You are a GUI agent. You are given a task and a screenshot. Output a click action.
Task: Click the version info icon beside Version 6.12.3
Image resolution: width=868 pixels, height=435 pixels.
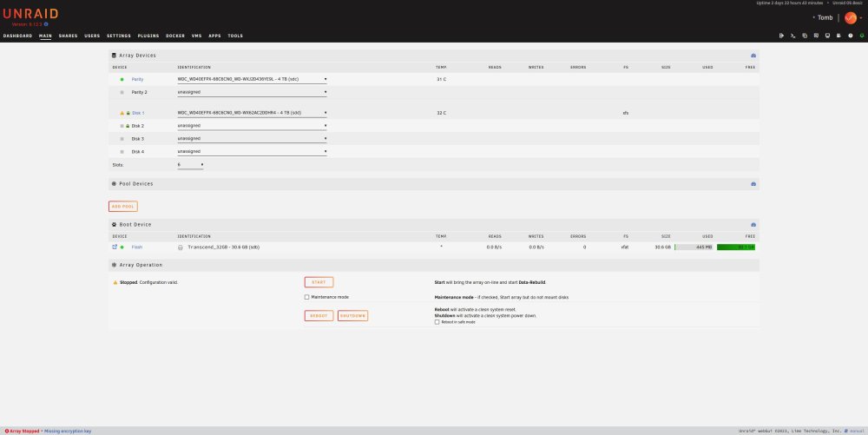(x=46, y=24)
